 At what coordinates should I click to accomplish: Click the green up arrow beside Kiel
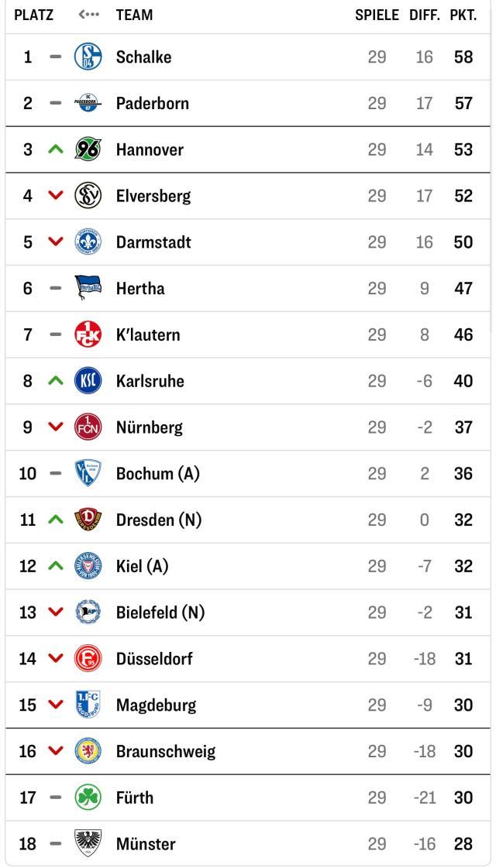coord(54,567)
